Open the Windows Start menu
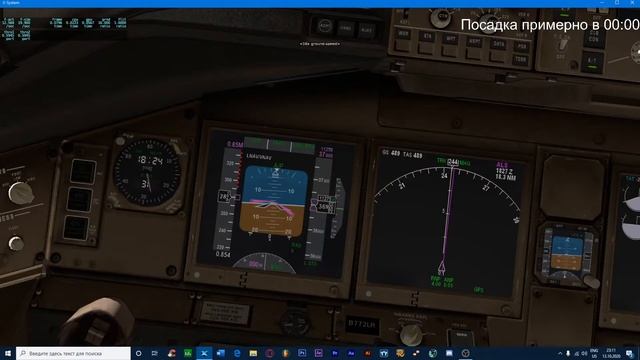The image size is (640, 360). pyautogui.click(x=8, y=353)
